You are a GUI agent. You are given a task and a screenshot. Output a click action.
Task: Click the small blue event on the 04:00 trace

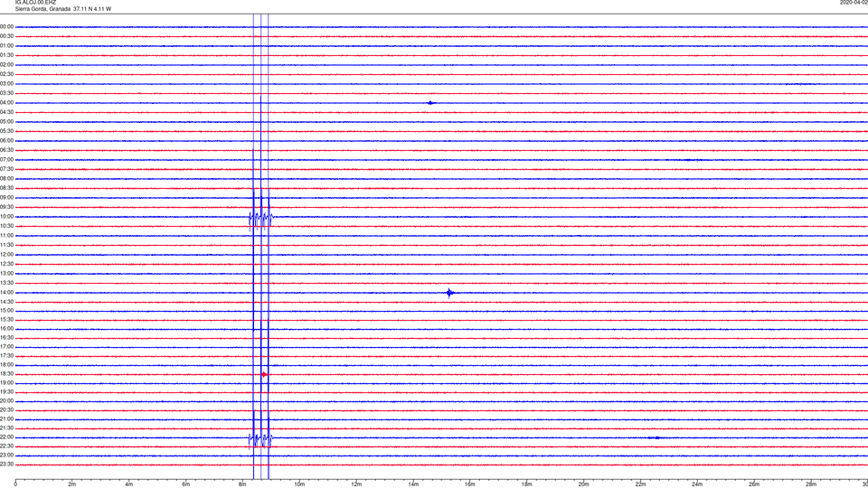[430, 103]
